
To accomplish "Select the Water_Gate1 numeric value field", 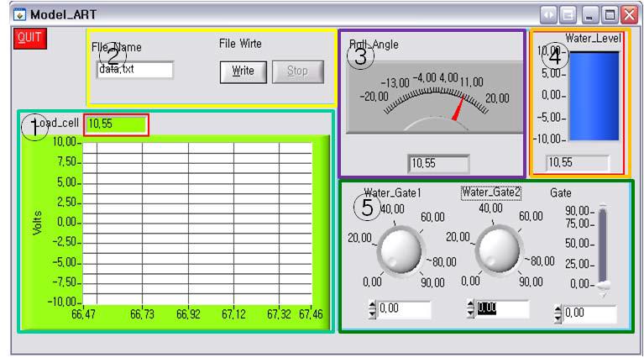I will (405, 311).
